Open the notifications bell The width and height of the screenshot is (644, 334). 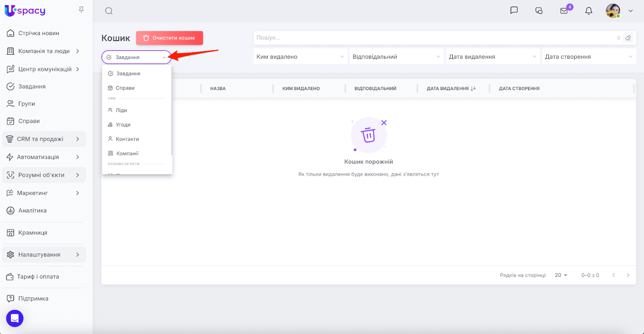click(x=589, y=11)
